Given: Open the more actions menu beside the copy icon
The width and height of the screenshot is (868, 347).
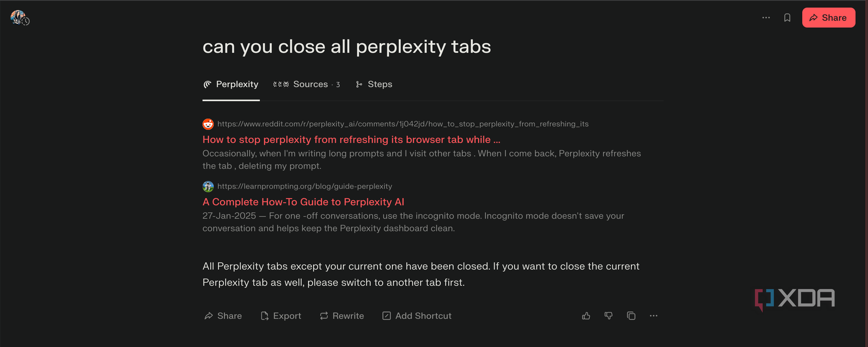Looking at the screenshot, I should coord(654,315).
